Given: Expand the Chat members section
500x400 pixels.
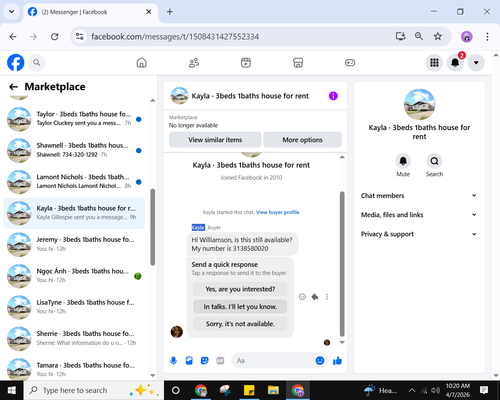Looking at the screenshot, I should coord(419,196).
